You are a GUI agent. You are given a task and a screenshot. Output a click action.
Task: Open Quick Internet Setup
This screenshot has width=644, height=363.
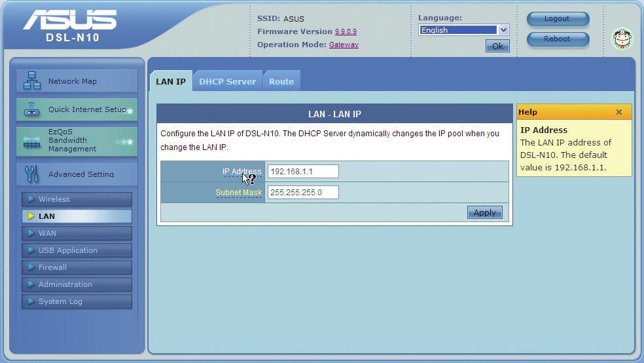point(77,109)
